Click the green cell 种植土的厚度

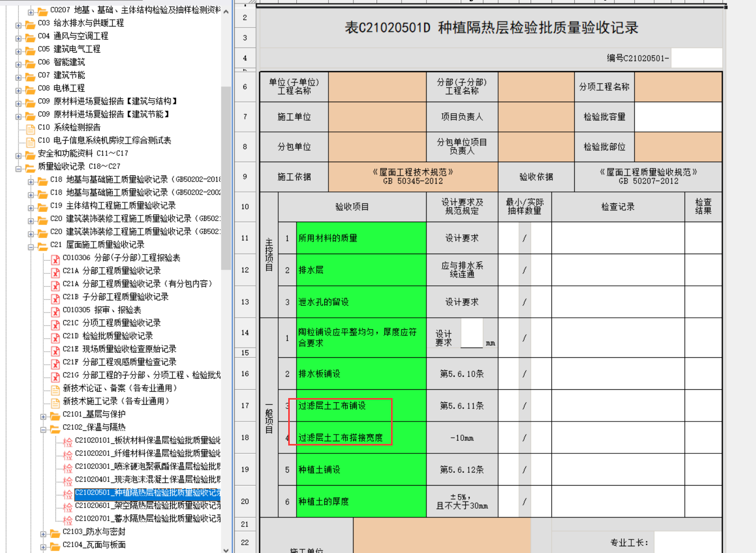361,501
